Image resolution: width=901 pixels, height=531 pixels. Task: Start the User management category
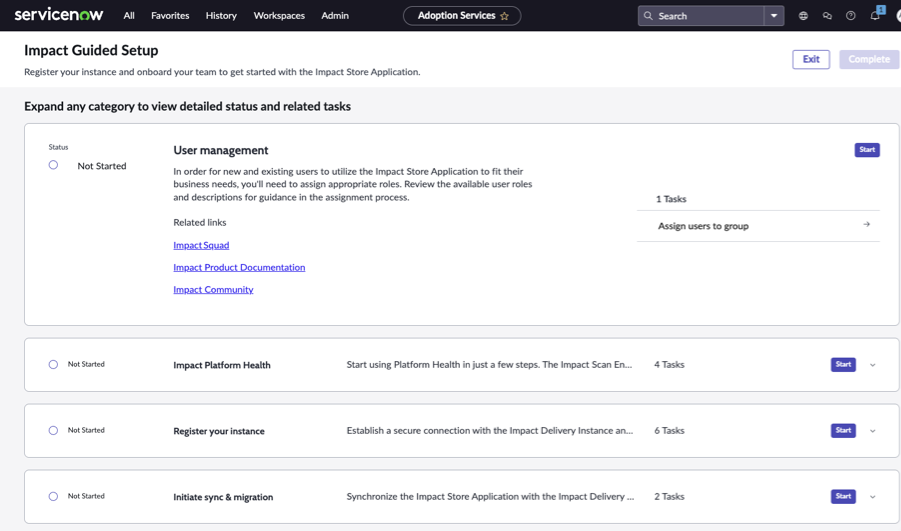coord(867,150)
